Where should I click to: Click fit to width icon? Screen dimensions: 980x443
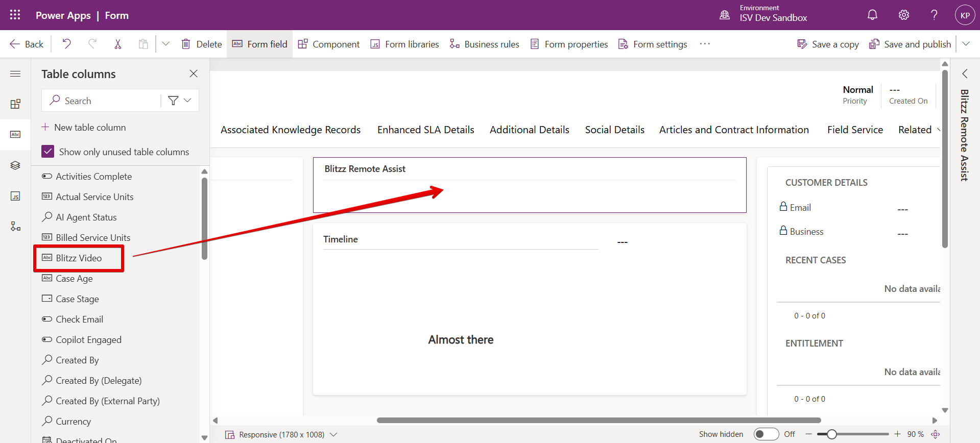click(936, 434)
